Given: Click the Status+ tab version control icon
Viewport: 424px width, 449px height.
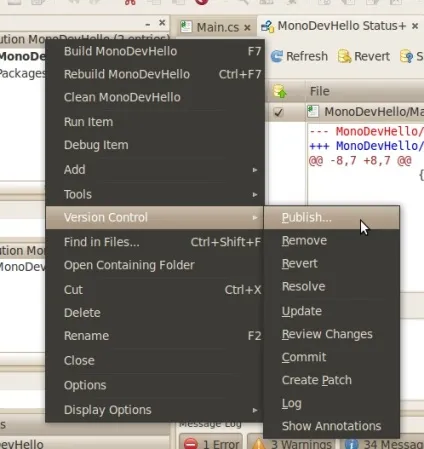Looking at the screenshot, I should coord(267,26).
